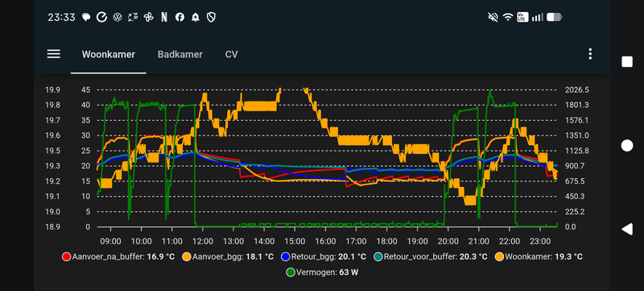Tap the Volkswagen notification icon in status bar
644x291 pixels.
click(117, 17)
